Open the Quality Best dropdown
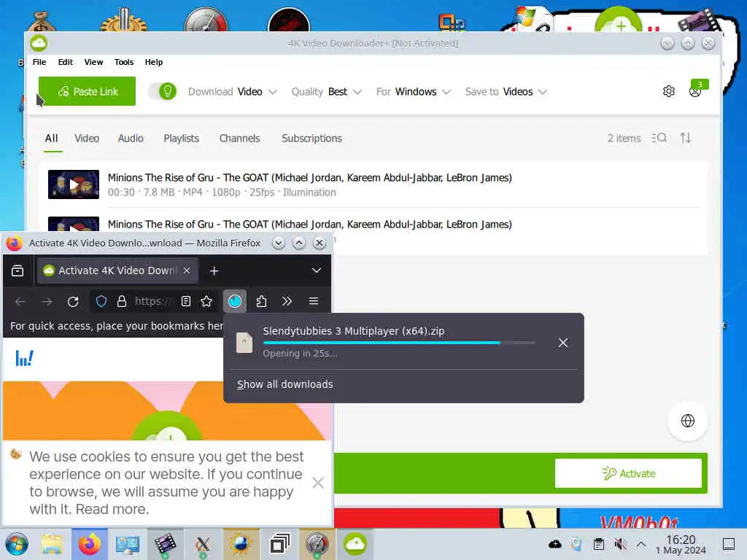The height and width of the screenshot is (560, 747). point(326,91)
